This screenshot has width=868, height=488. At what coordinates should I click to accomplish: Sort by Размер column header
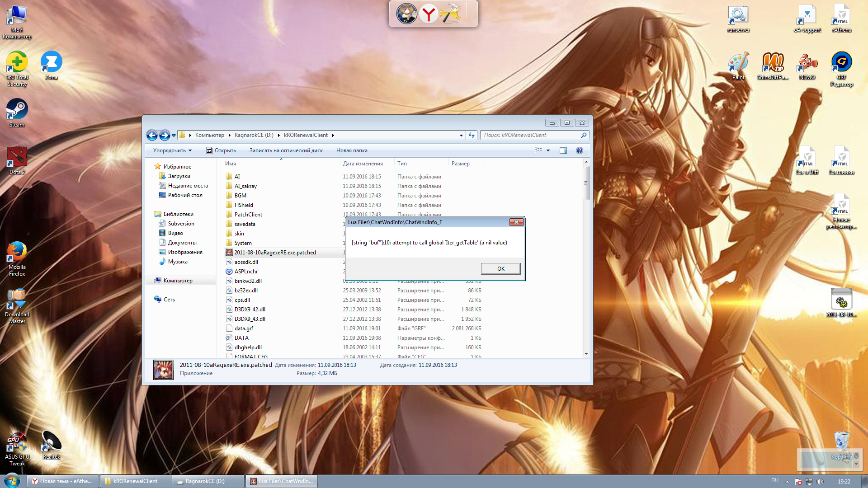tap(467, 164)
